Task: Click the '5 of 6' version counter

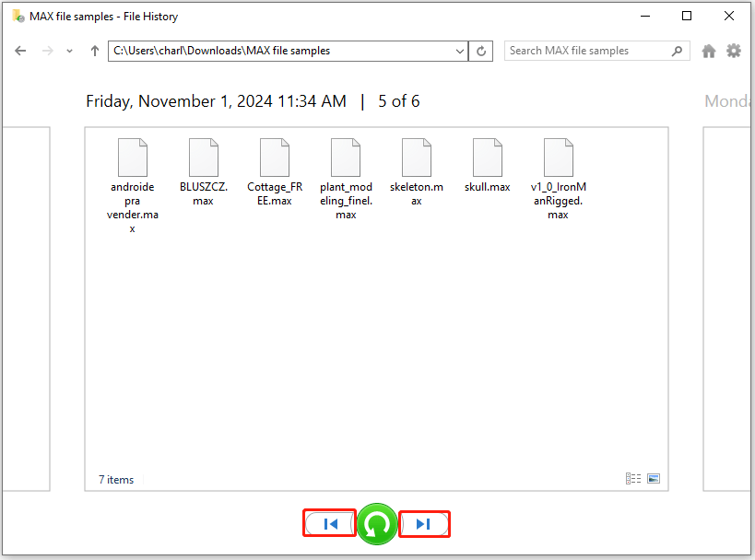Action: (398, 101)
